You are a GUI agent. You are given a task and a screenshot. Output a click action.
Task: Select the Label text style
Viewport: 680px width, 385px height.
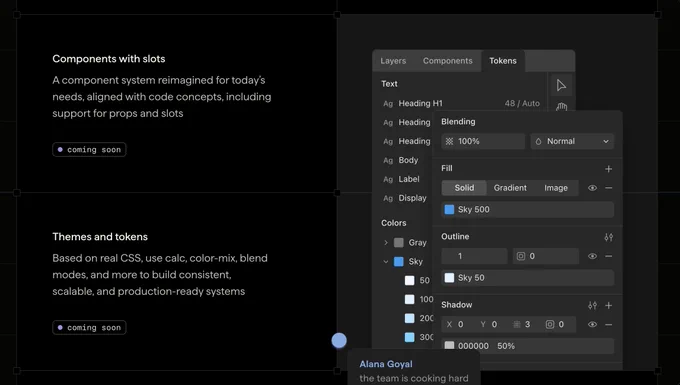(x=409, y=179)
